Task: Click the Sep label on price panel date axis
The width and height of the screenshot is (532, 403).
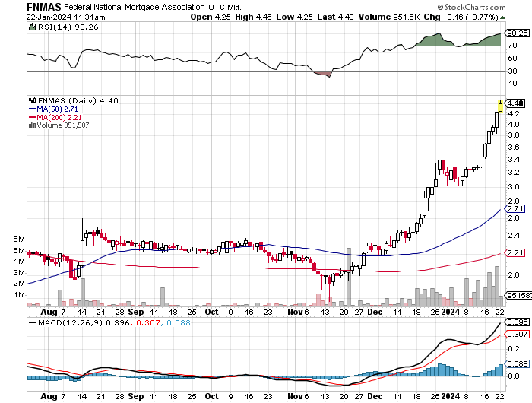Action: click(x=136, y=312)
